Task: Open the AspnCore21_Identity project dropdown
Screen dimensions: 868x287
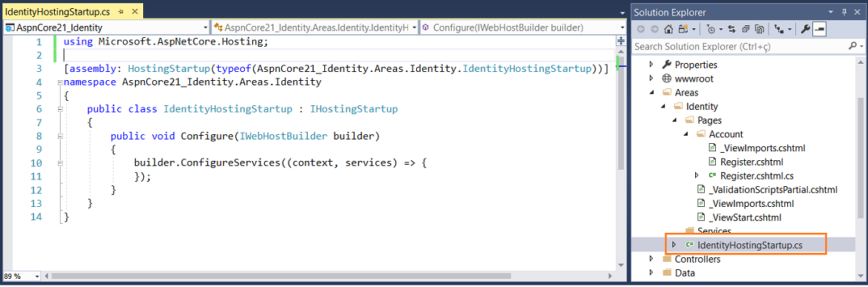Action: (106, 27)
